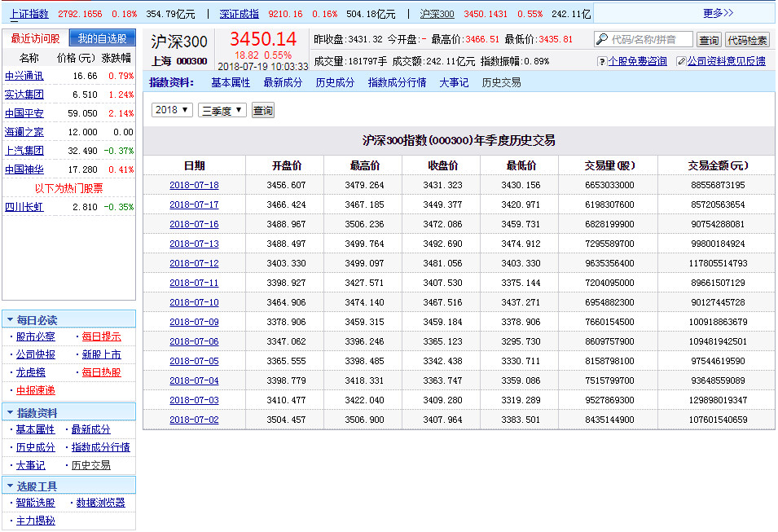This screenshot has height=532, width=778.
Task: Open the 2018-07-02 date row link
Action: [x=194, y=420]
